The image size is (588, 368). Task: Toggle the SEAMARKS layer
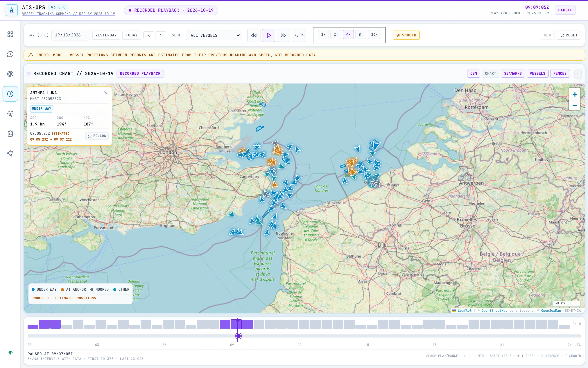pos(513,73)
